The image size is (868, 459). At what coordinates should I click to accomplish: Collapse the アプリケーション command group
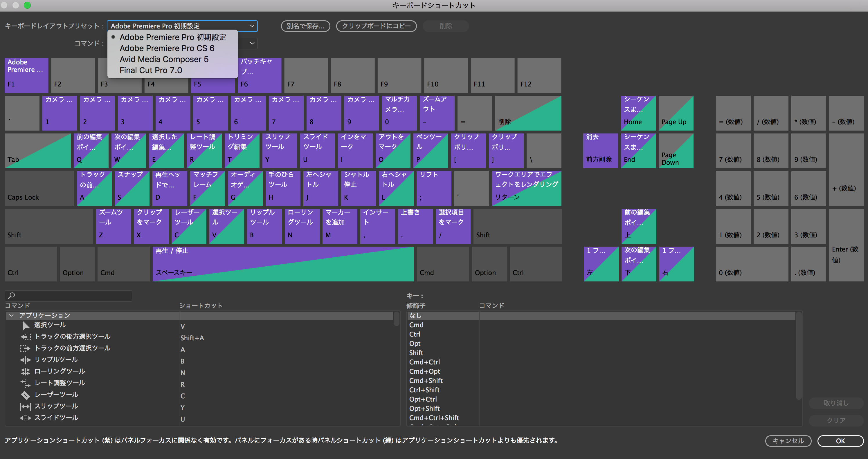pyautogui.click(x=11, y=316)
